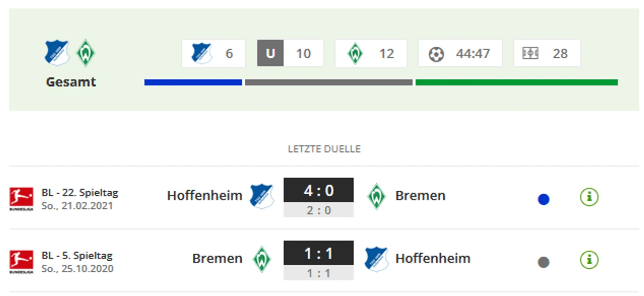Screen dimensions: 644x296
Task: Open info icon for 1:1 match
Action: tap(589, 260)
